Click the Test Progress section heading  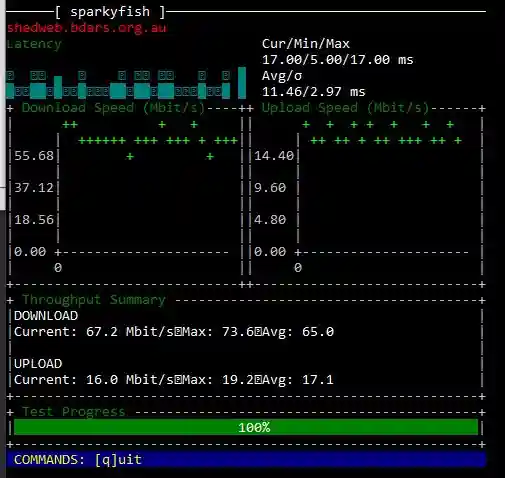point(74,412)
